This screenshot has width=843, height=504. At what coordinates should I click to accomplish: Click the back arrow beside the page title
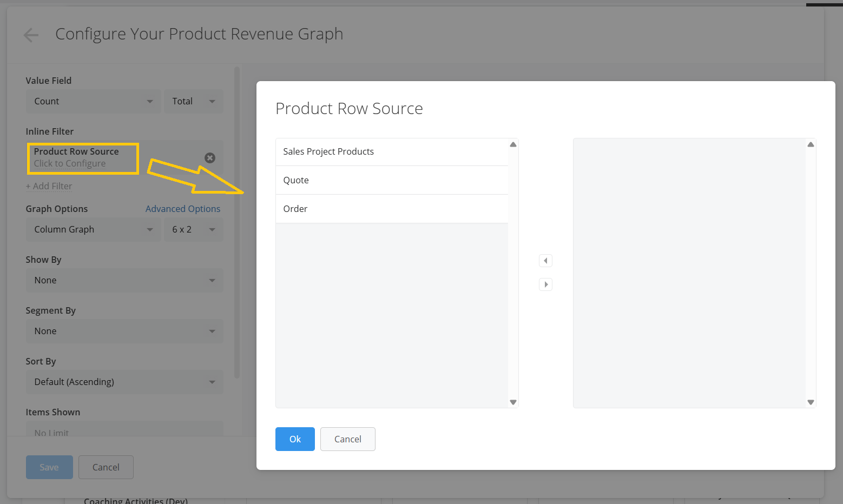[31, 35]
